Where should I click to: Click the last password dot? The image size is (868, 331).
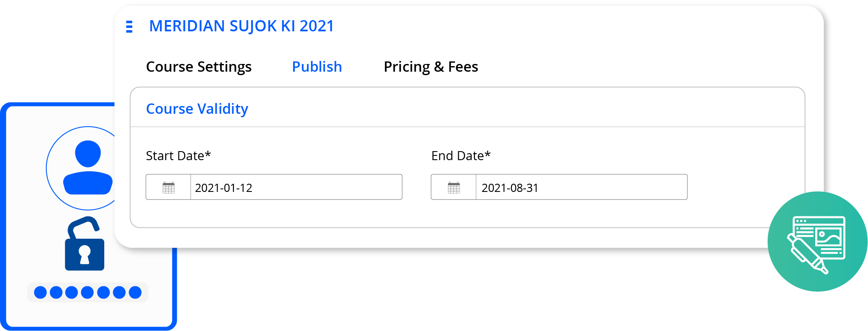[x=135, y=292]
